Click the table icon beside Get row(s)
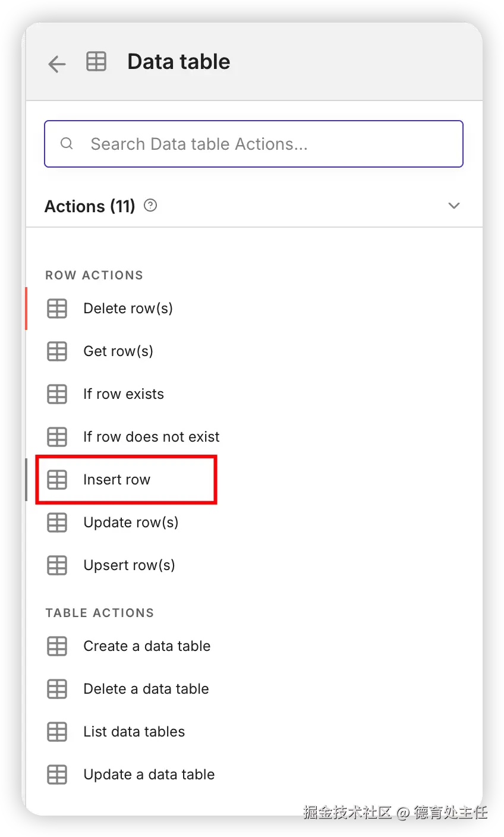 (x=57, y=351)
